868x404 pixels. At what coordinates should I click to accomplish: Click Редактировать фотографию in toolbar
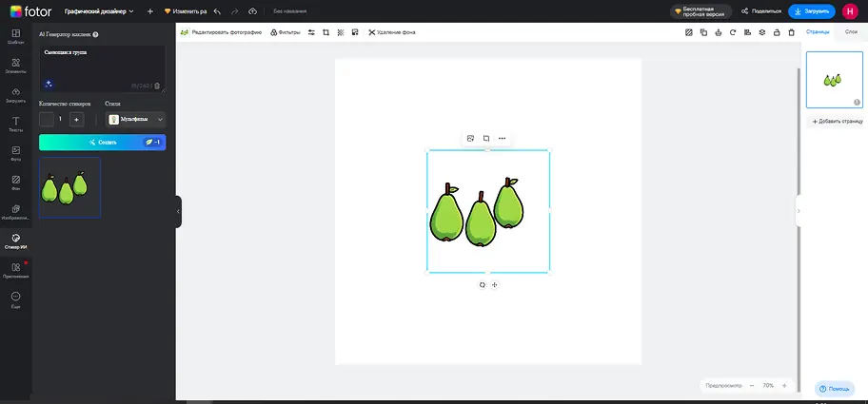point(221,32)
